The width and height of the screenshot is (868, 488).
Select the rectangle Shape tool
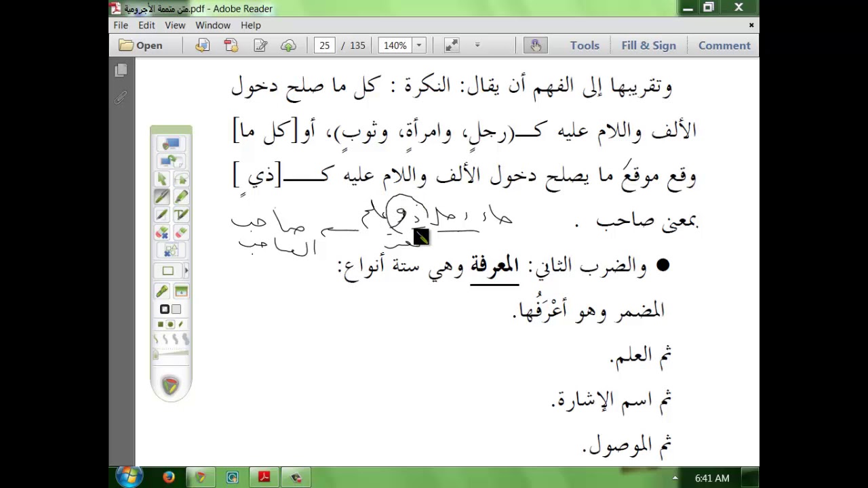[x=167, y=271]
